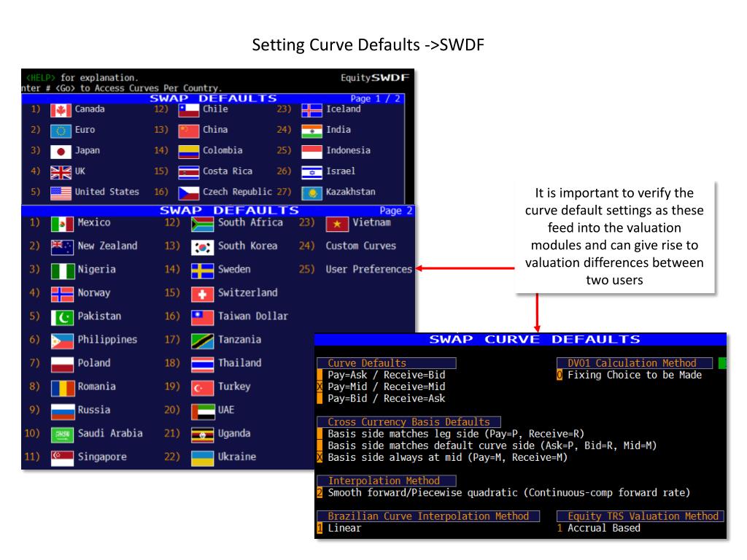Click the Poland country name

point(94,363)
